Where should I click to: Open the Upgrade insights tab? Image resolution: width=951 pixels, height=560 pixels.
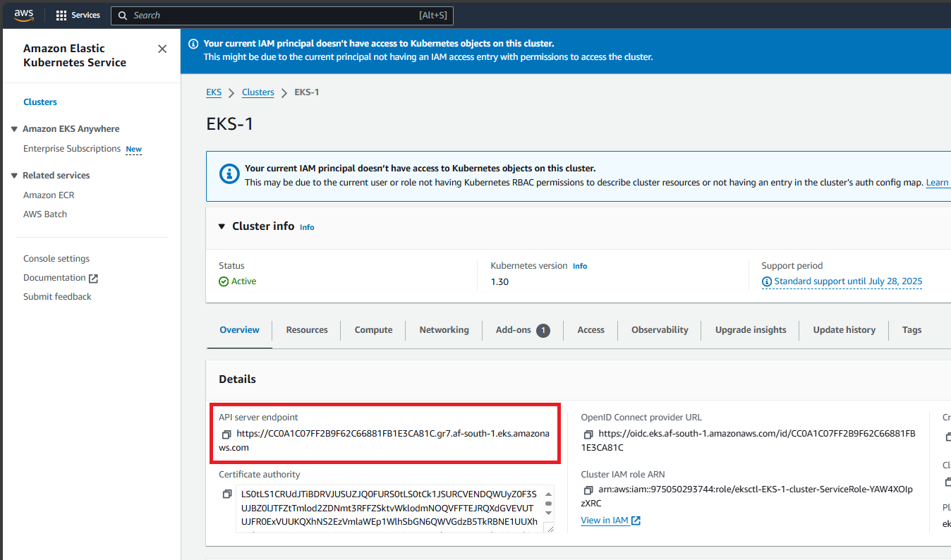tap(751, 330)
